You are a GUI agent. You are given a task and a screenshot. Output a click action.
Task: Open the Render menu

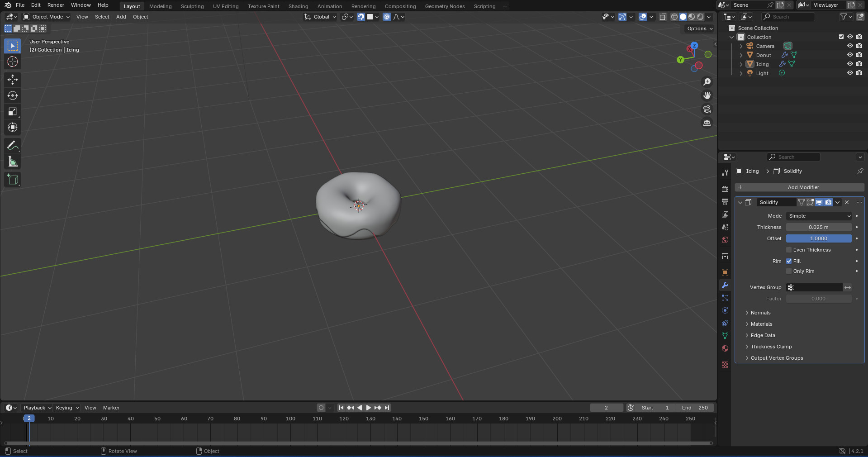[56, 5]
